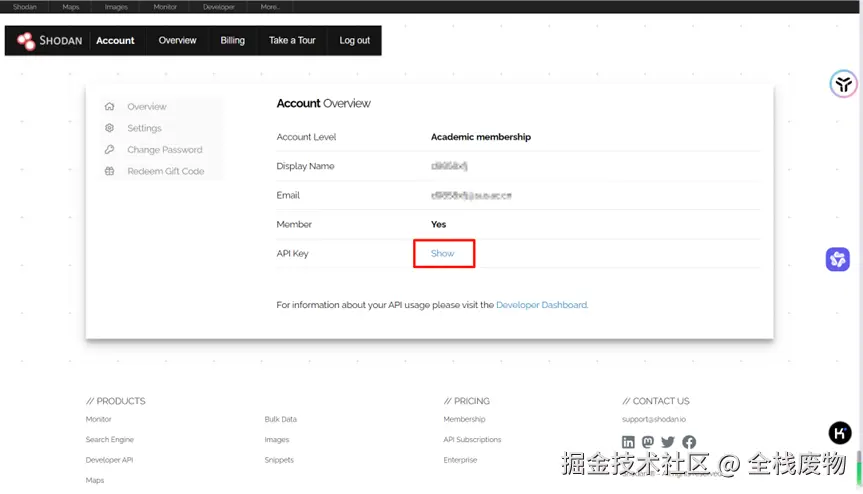Expand the More menu in top bar
863x494 pixels.
[270, 7]
